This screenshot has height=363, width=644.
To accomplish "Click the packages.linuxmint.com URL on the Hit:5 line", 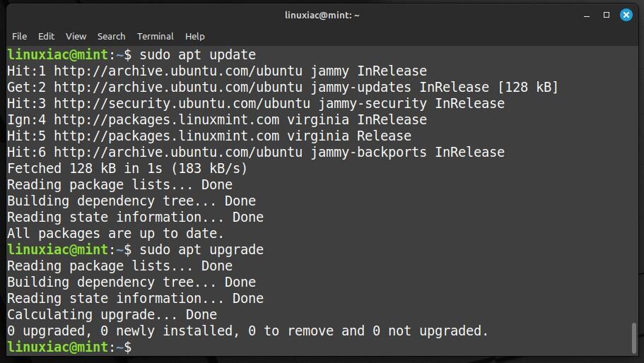I will tap(167, 136).
